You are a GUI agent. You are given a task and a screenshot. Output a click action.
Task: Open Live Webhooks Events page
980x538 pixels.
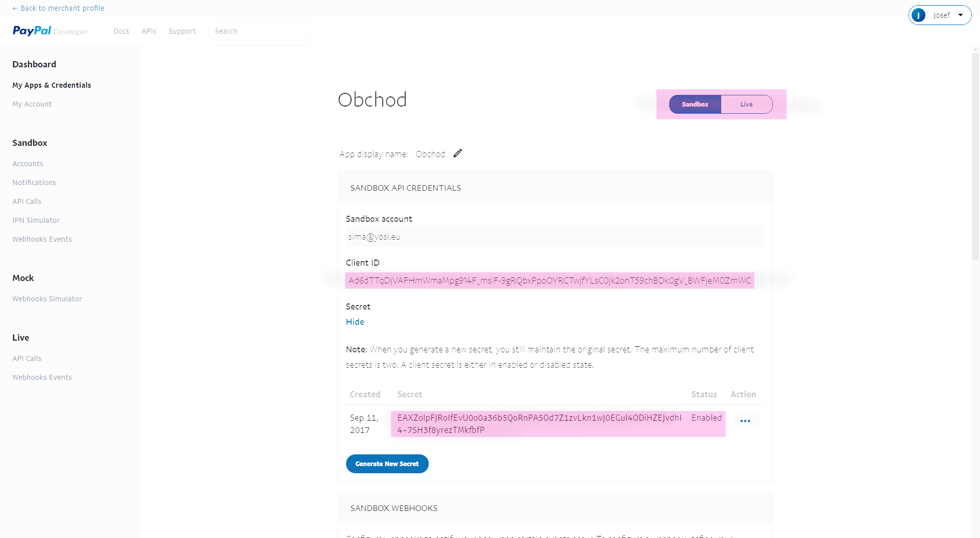(42, 377)
